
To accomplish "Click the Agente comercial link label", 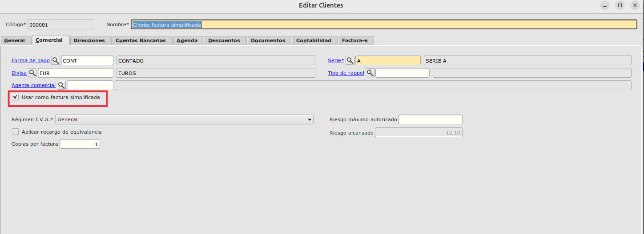I will coord(33,85).
